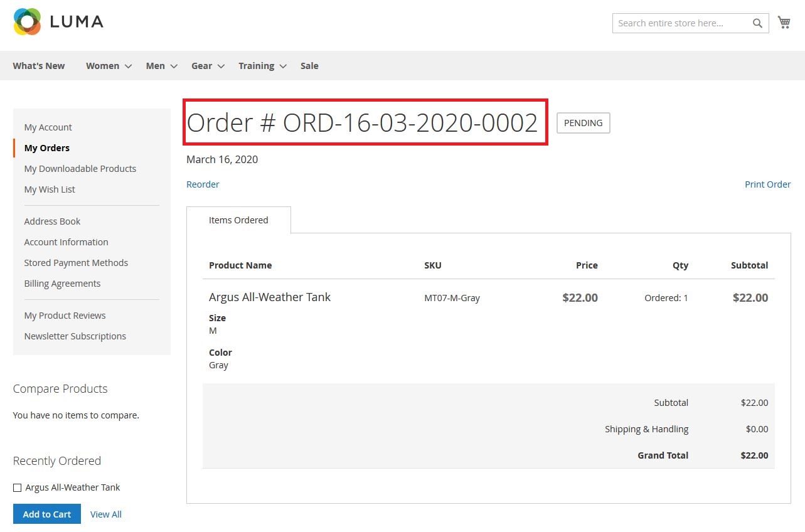Open the Address Book page
Viewport: 805px width, 532px height.
click(x=52, y=221)
